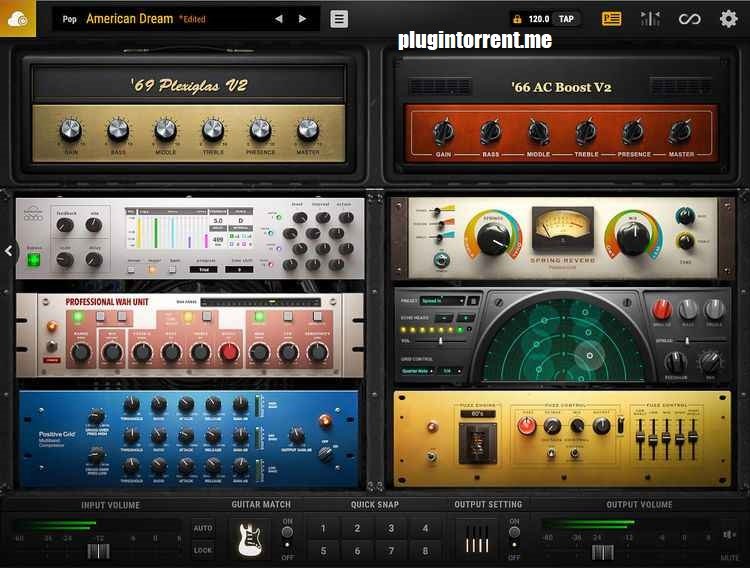
Task: Select Quick Snap slot 5
Action: pos(323,551)
